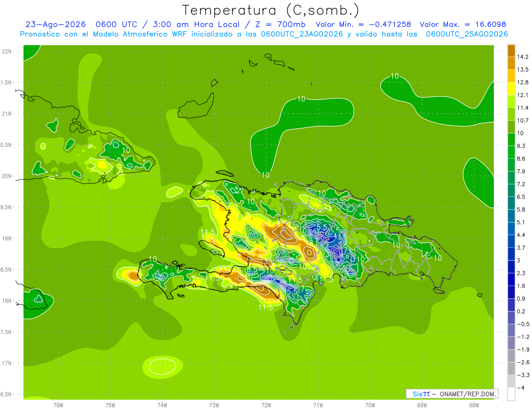Screen dimensions: 532x411
Task: Select the date text "23-Ago-2026"
Action: (x=55, y=24)
